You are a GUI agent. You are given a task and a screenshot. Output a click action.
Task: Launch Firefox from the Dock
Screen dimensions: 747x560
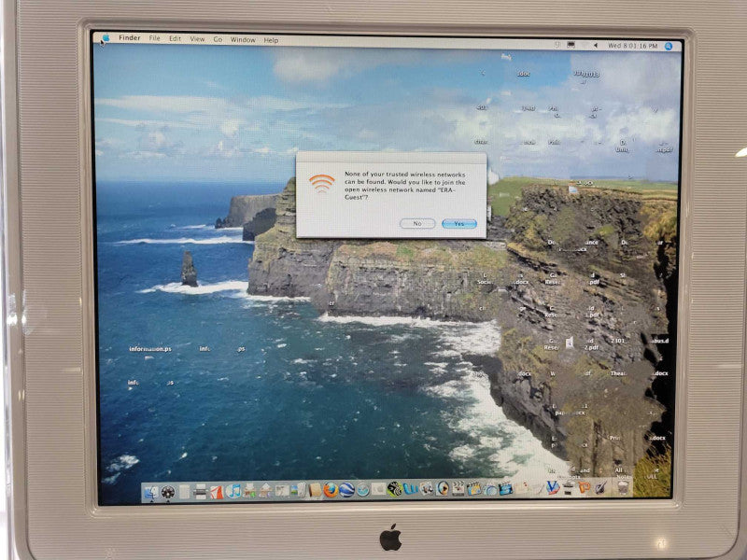pyautogui.click(x=331, y=491)
